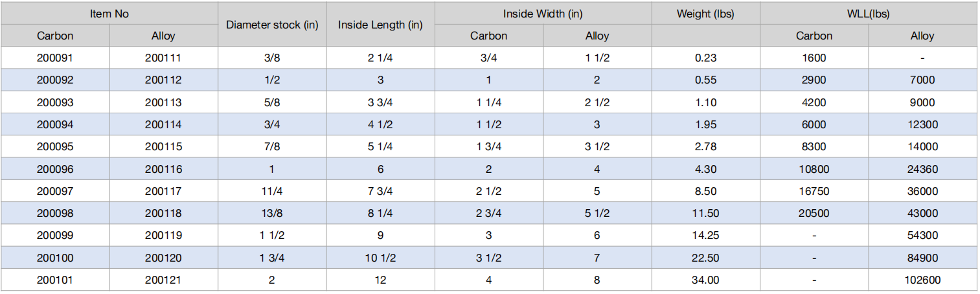This screenshot has height=294, width=980.
Task: Select alloy WLL value 102600
Action: tap(922, 280)
